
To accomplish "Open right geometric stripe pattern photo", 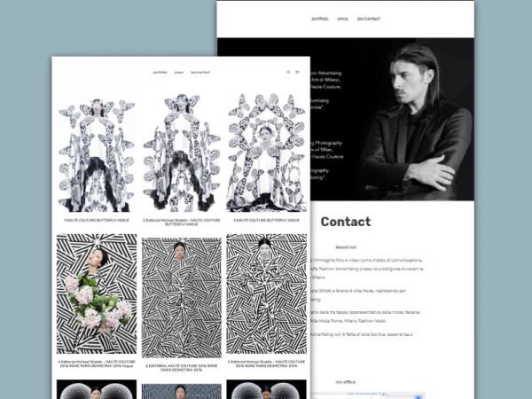I will tap(266, 293).
